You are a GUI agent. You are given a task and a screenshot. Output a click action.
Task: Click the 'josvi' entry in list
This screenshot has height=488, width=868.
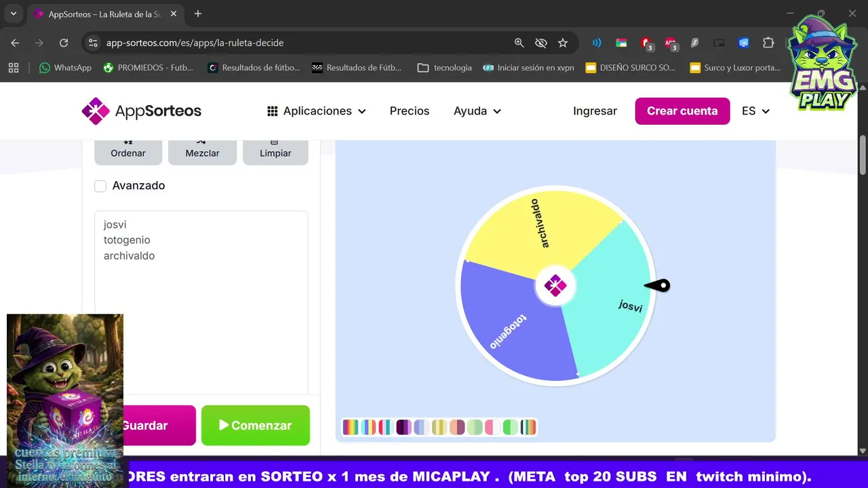[115, 224]
